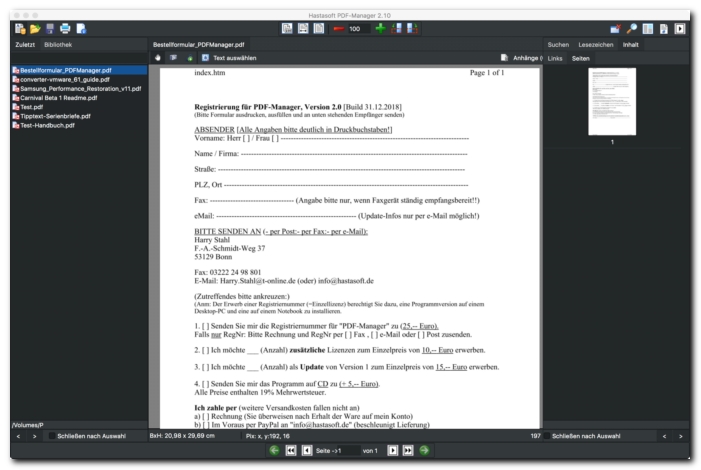The width and height of the screenshot is (701, 470).
Task: Click the document info page icon
Action: [x=81, y=29]
